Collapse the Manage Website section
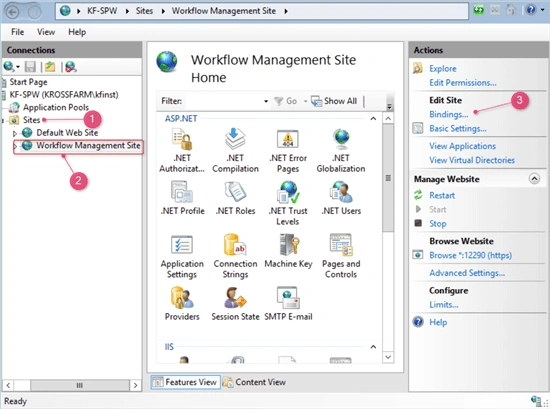 (x=534, y=179)
